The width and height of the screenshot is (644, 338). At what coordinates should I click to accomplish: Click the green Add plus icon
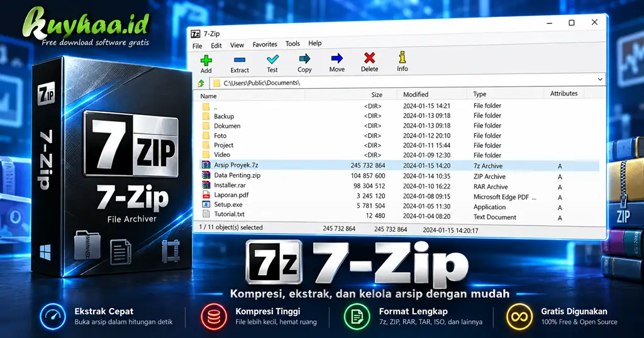pyautogui.click(x=206, y=61)
